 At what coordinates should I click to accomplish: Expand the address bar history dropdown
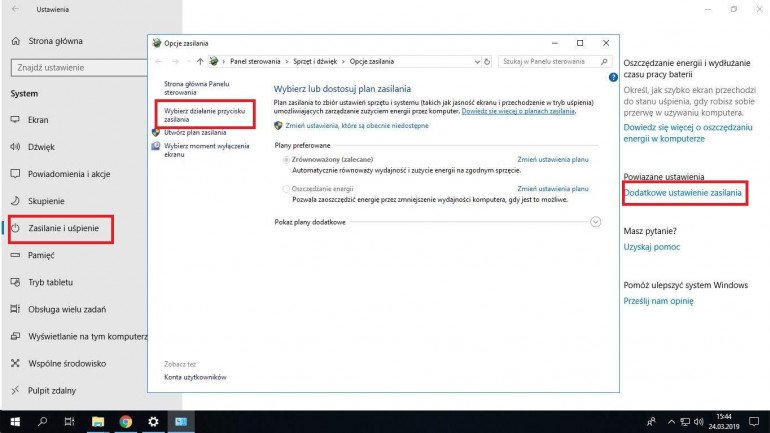pyautogui.click(x=477, y=62)
